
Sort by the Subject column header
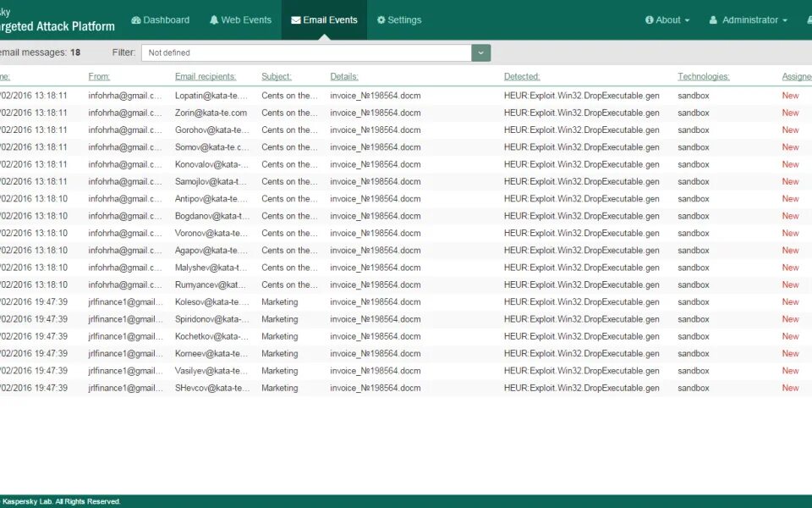[277, 76]
